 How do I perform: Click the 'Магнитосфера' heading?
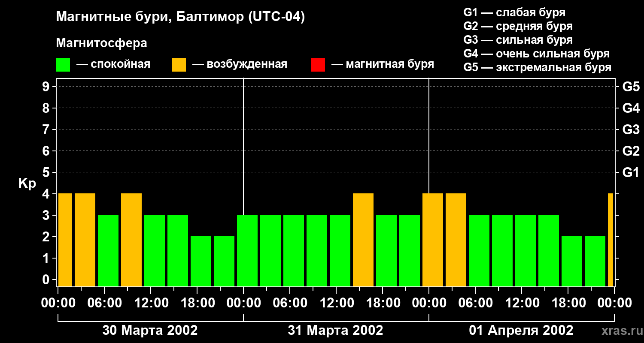click(101, 43)
